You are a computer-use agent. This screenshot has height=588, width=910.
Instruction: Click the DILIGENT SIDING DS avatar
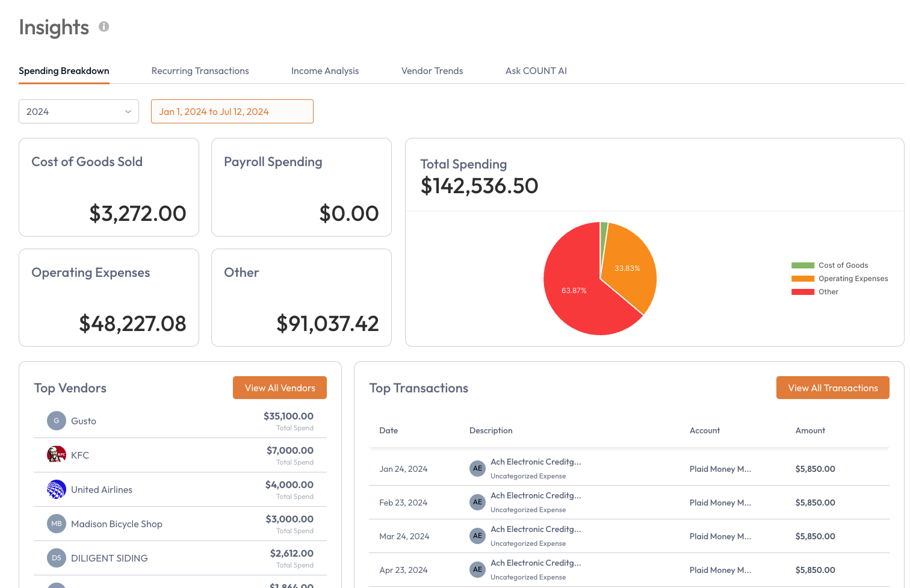pos(57,558)
